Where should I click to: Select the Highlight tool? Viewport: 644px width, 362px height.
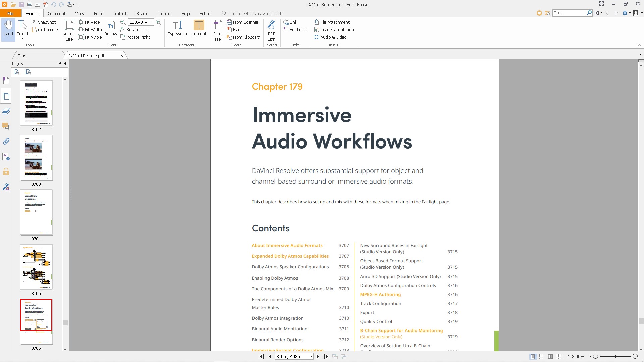(x=198, y=28)
